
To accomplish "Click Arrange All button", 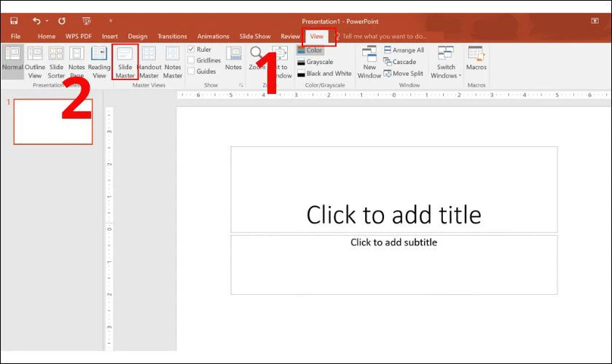I will 404,50.
